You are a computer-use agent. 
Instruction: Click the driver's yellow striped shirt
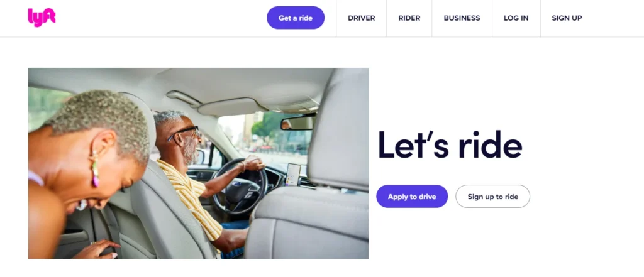click(x=191, y=197)
